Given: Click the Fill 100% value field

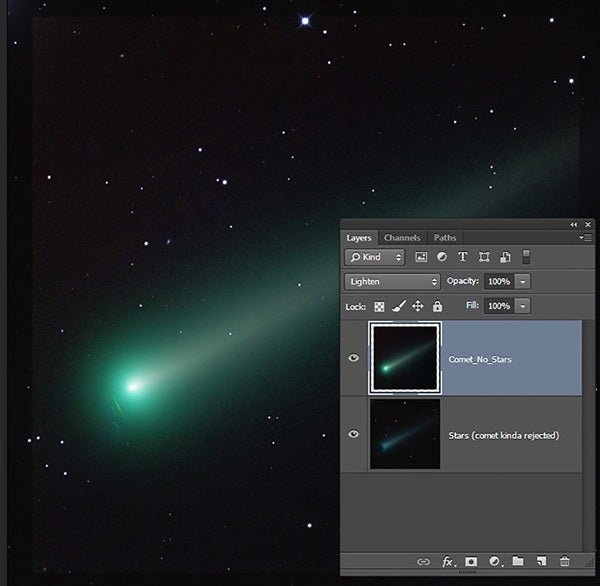Looking at the screenshot, I should pyautogui.click(x=499, y=306).
